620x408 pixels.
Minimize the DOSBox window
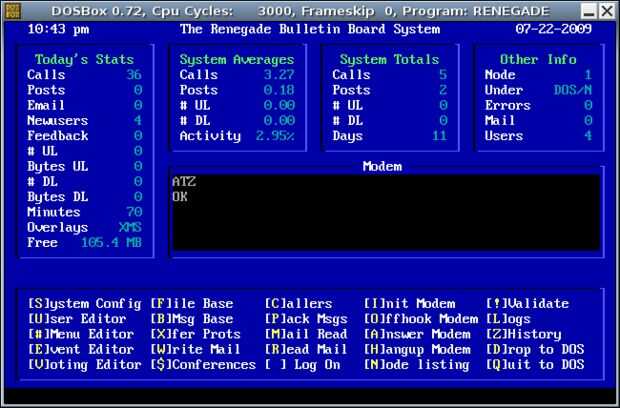click(x=589, y=11)
